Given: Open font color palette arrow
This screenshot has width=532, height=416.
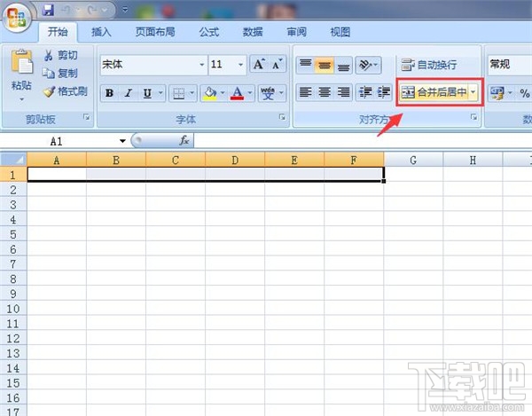Looking at the screenshot, I should pyautogui.click(x=250, y=93).
